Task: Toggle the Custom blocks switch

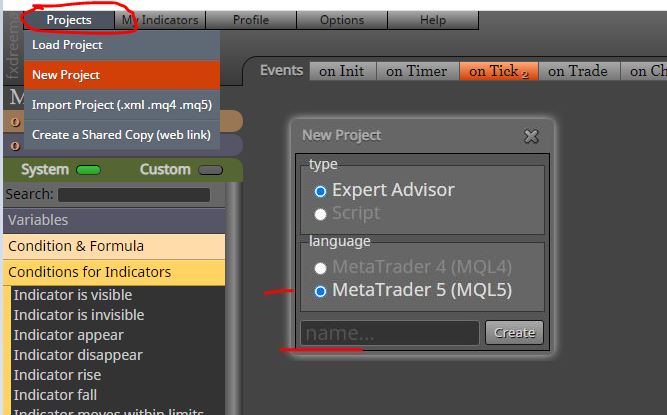Action: 211,170
